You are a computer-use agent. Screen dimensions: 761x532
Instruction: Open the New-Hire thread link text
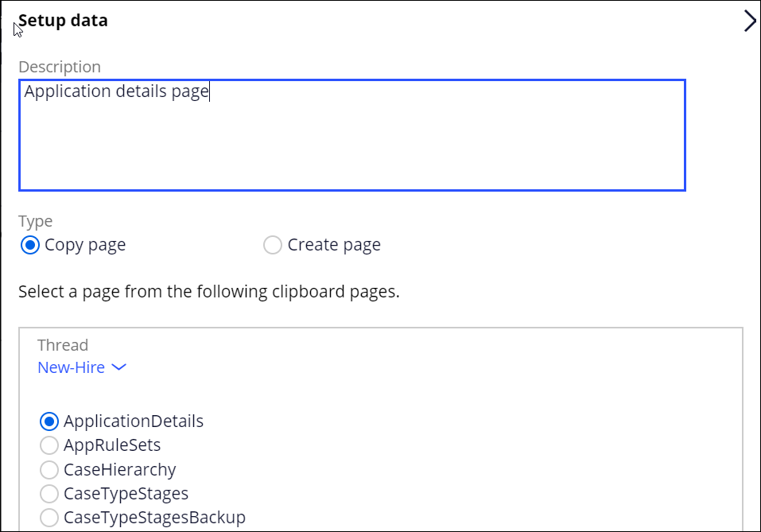(x=72, y=367)
